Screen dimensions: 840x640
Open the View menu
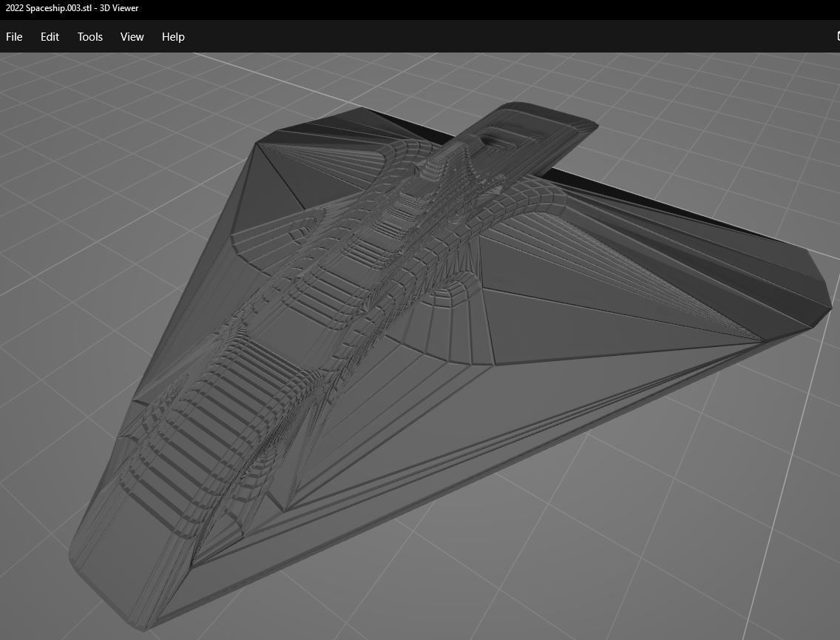[x=132, y=37]
